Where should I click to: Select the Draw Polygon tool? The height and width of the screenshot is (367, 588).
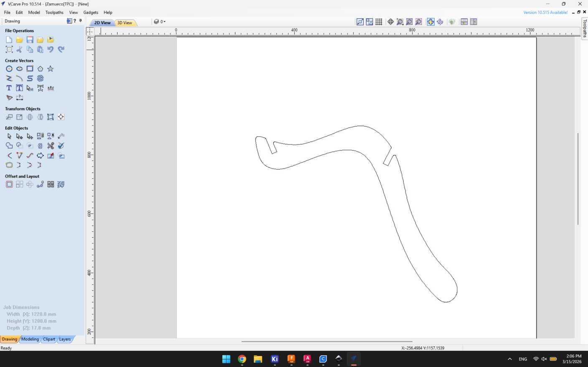[x=40, y=68]
